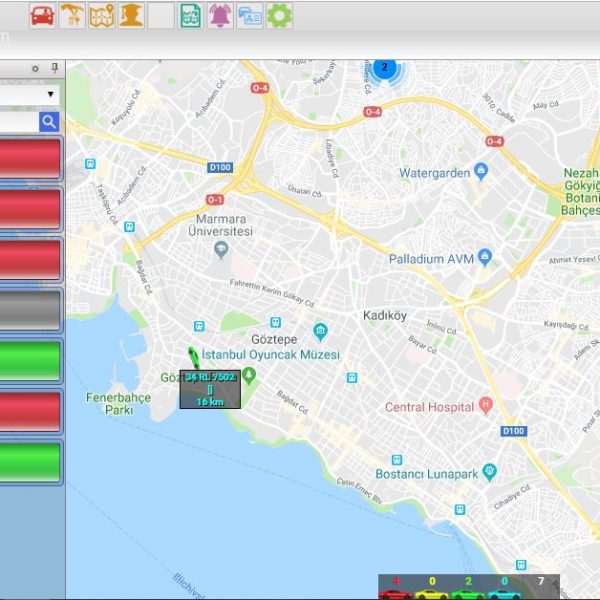Click the total count 7 in status bar
600x600 pixels.
(x=541, y=581)
